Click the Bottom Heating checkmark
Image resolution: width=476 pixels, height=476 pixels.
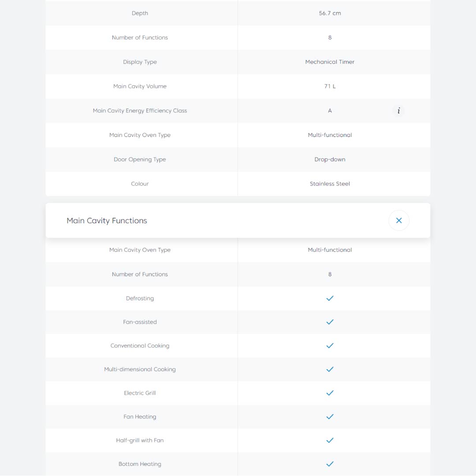[330, 464]
